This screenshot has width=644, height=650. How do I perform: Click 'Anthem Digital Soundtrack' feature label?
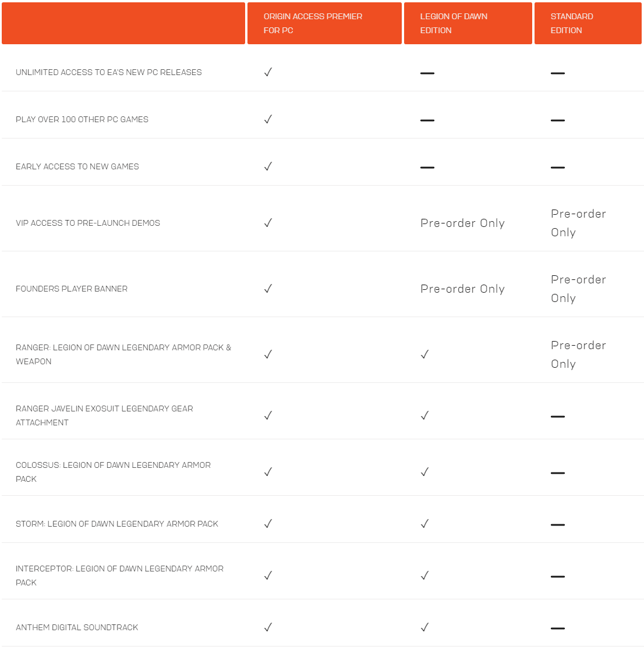coord(77,627)
